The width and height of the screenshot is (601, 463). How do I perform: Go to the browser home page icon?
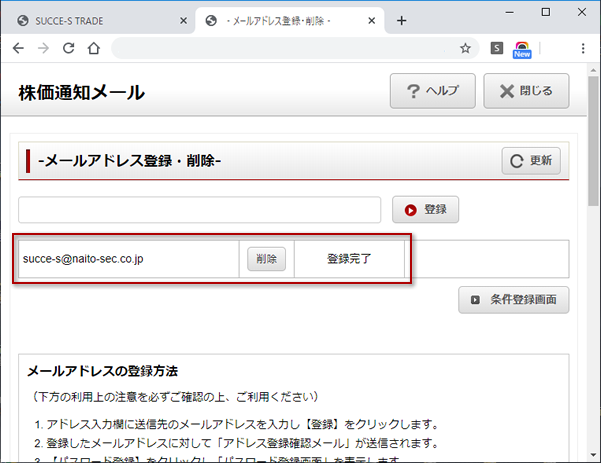(93, 48)
